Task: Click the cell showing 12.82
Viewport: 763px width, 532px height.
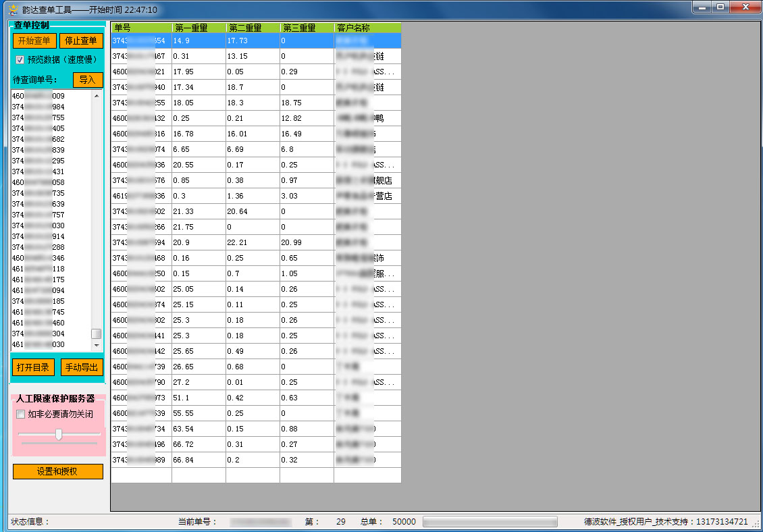Action: pyautogui.click(x=307, y=118)
